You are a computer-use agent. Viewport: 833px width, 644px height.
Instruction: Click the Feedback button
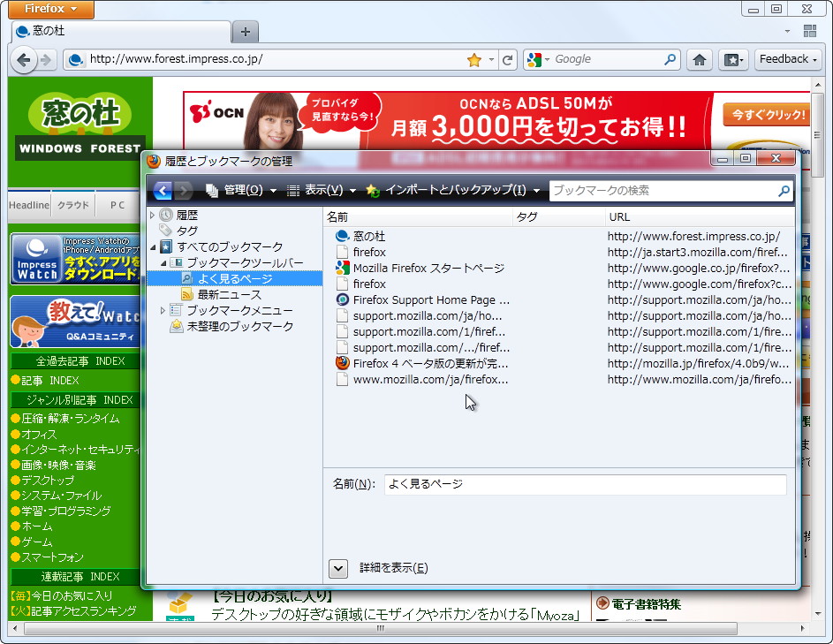tap(787, 59)
